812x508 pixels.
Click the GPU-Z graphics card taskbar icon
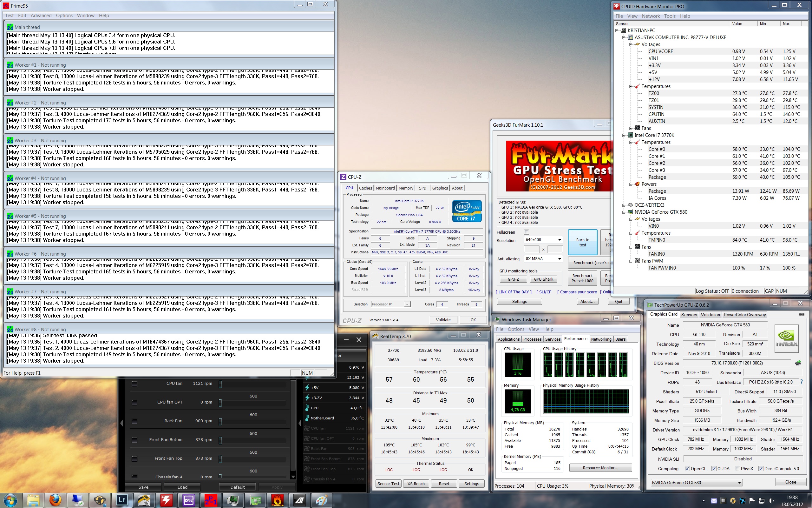click(255, 501)
